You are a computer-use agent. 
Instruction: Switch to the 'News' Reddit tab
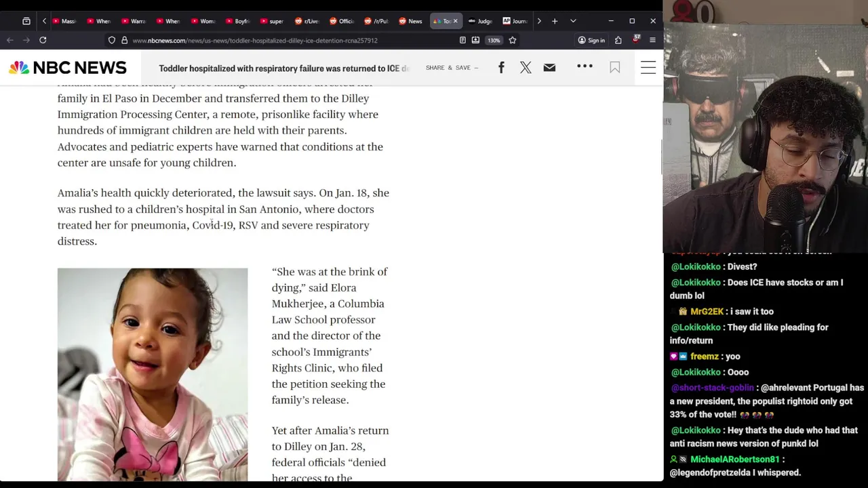click(411, 21)
